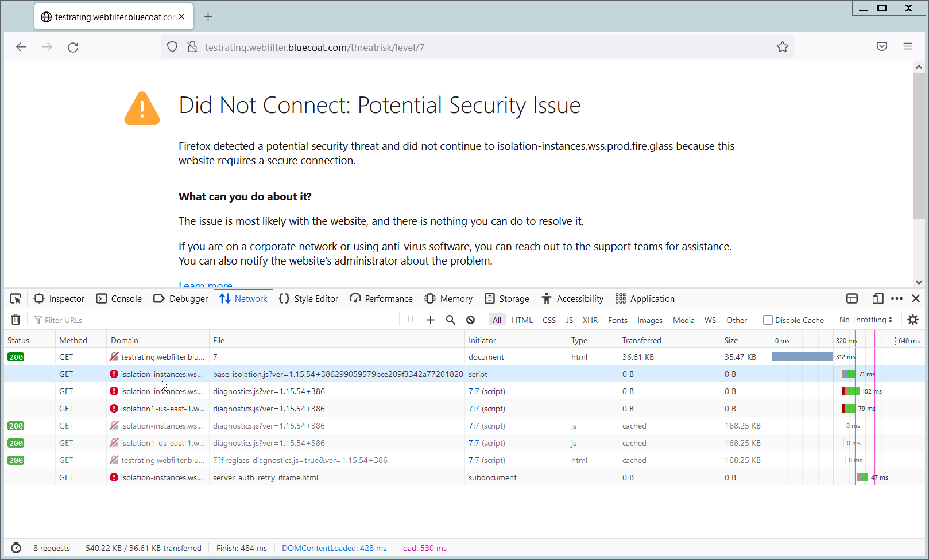Bookmark this page with star icon

pos(782,47)
